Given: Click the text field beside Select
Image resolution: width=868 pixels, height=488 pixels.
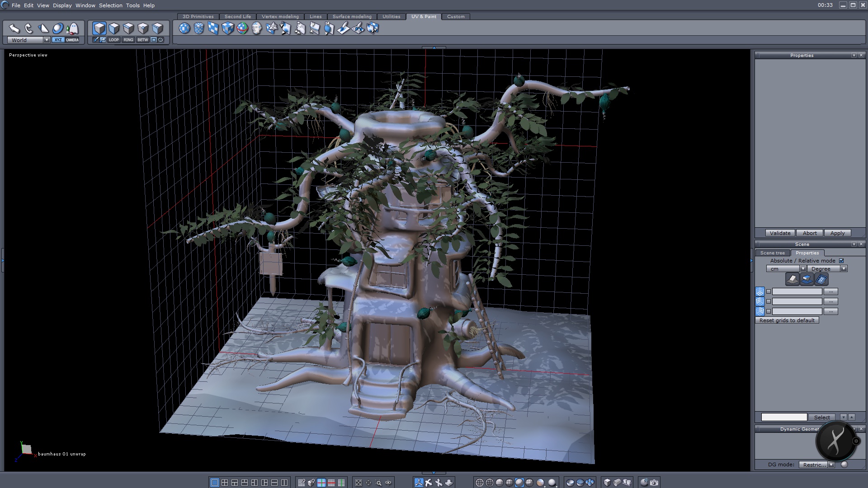Looking at the screenshot, I should pos(784,418).
